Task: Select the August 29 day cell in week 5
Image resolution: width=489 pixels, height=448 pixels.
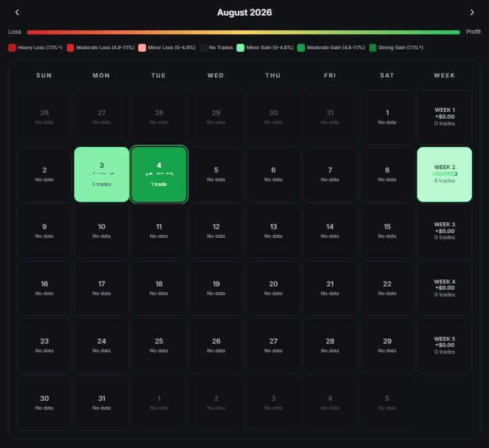Action: [387, 346]
